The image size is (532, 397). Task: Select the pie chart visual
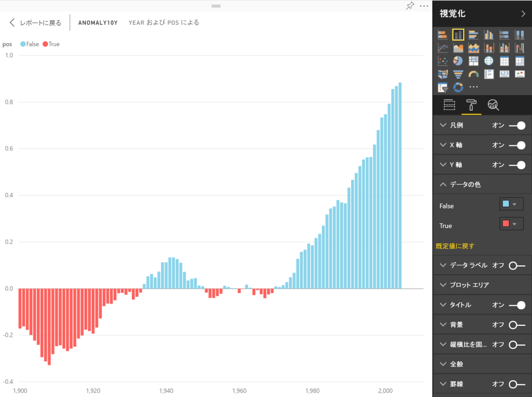tap(458, 61)
